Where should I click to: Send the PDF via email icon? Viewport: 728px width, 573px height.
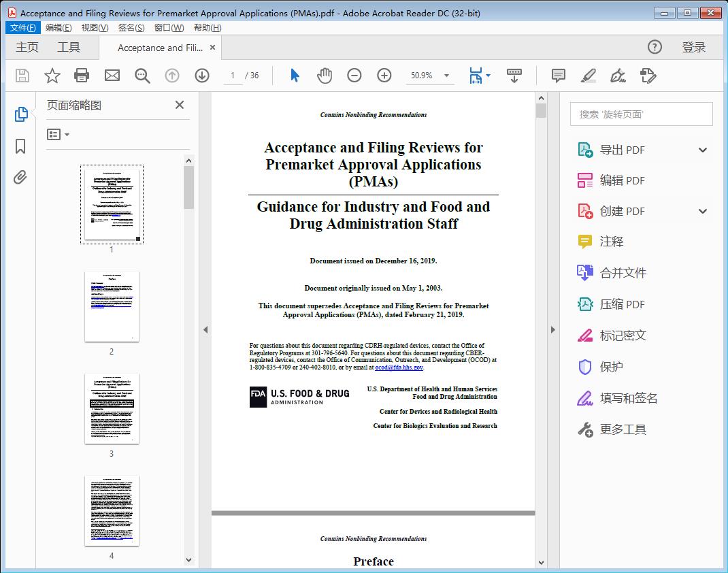click(x=112, y=76)
